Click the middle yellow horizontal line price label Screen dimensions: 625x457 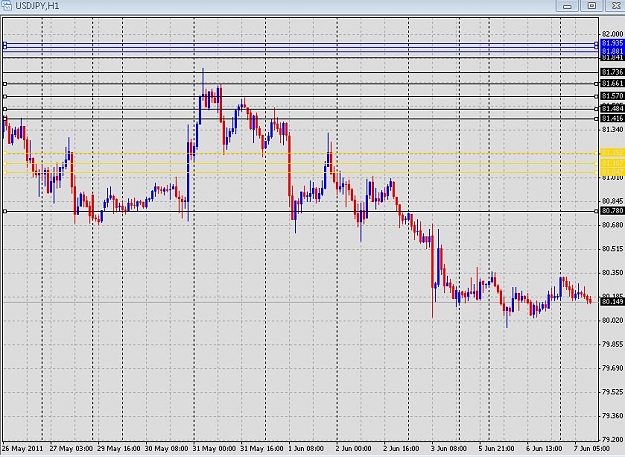tap(612, 163)
